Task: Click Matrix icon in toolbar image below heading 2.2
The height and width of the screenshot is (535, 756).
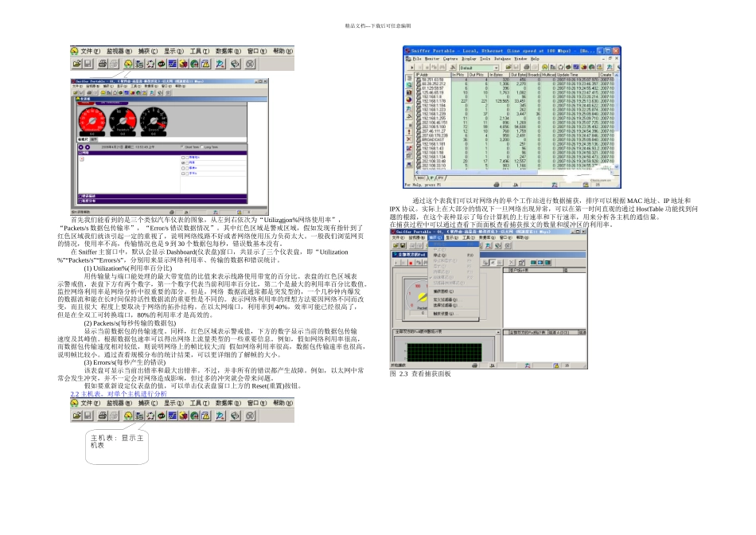Action: coord(150,416)
